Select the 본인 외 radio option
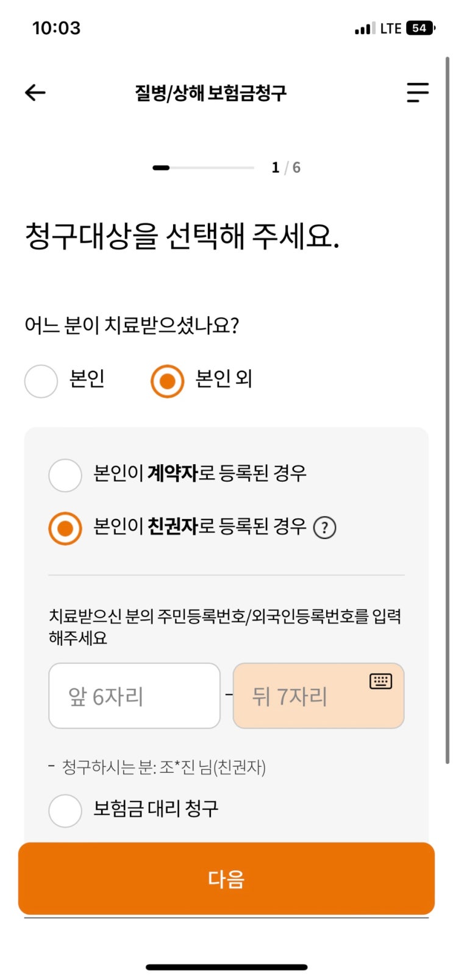This screenshot has height=980, width=453. point(167,381)
